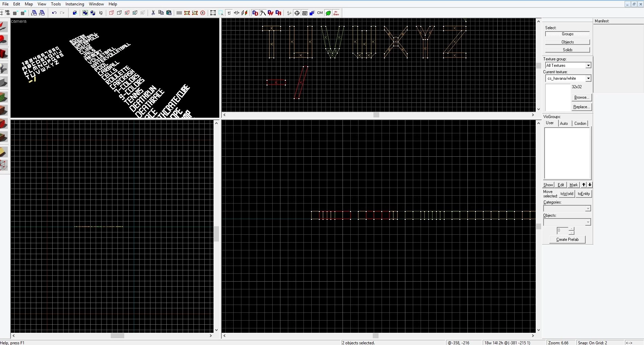Screen dimensions: 644x345
Task: Set selection mode to Groups
Action: [x=568, y=34]
